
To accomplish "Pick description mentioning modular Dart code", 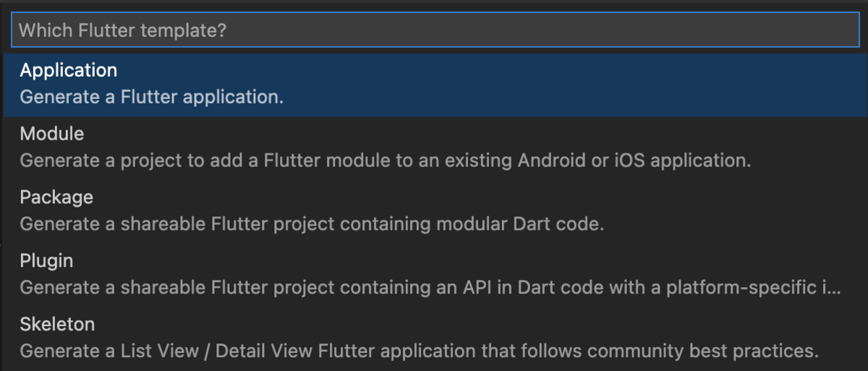I will (311, 224).
